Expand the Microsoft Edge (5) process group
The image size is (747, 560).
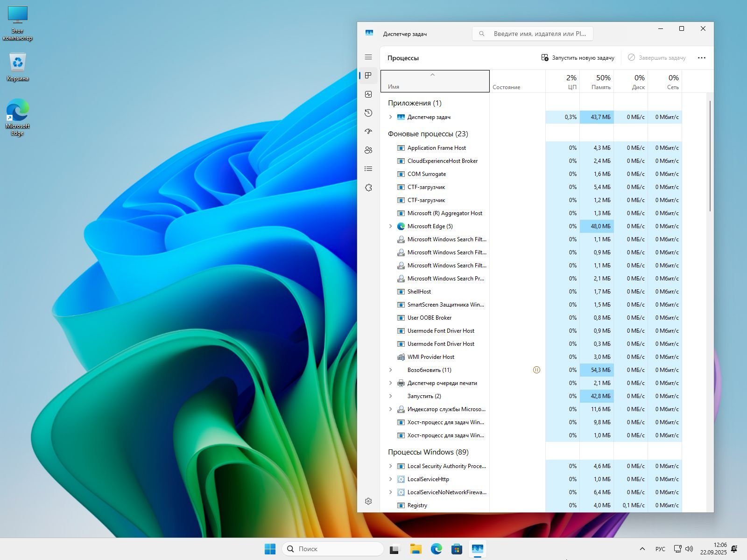391,226
